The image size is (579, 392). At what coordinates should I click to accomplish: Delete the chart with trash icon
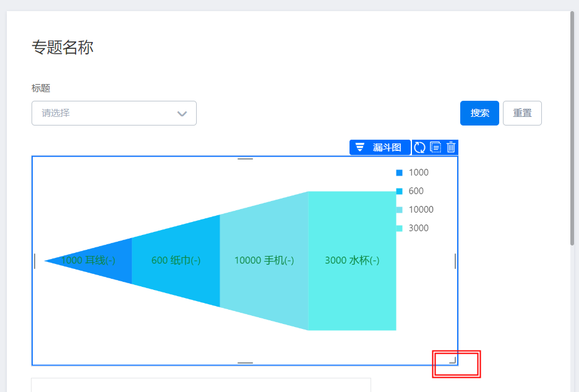[x=451, y=147]
